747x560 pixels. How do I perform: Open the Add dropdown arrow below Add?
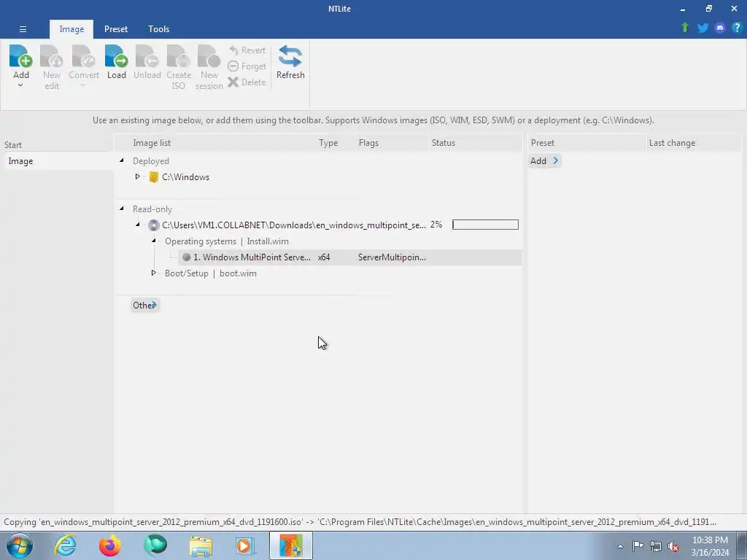pos(20,86)
